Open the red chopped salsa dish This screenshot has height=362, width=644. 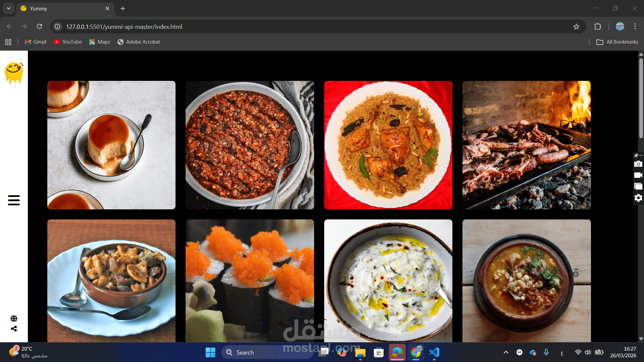point(250,145)
